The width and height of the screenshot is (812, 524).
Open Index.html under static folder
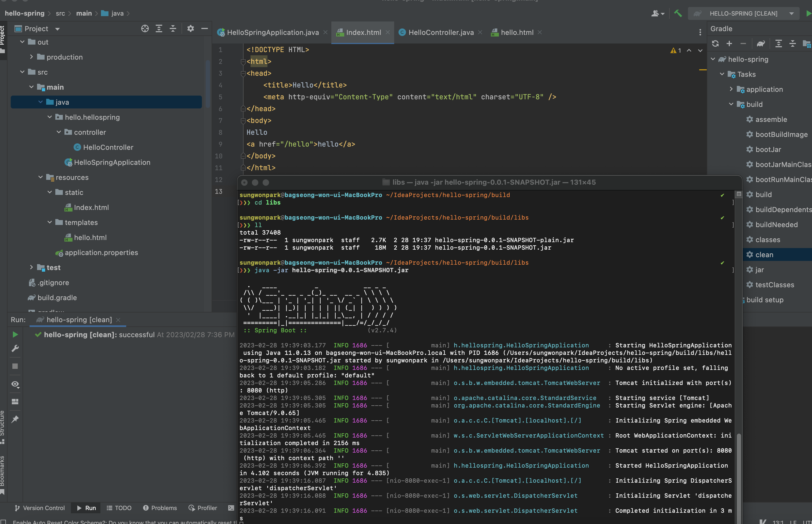86,207
